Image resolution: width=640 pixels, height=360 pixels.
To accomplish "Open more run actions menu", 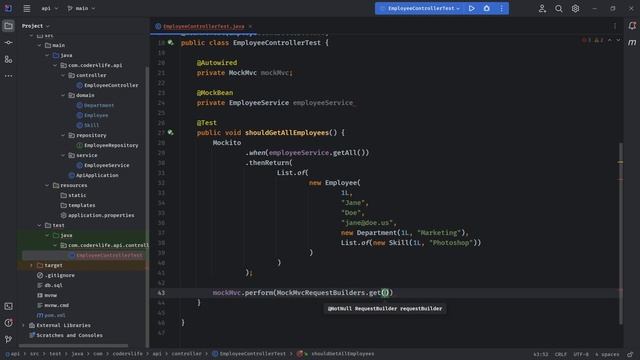I will pos(502,8).
